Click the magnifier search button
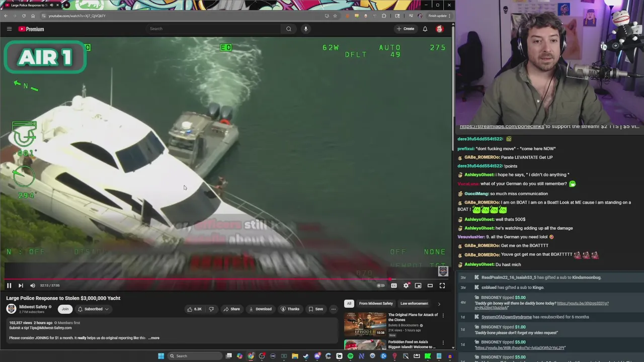 [289, 29]
